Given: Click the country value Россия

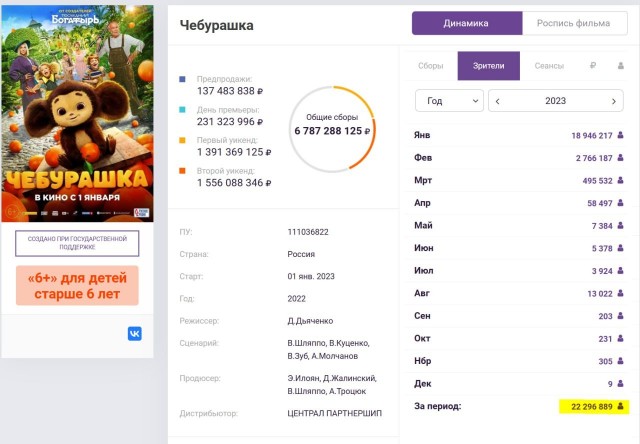Looking at the screenshot, I should 301,254.
